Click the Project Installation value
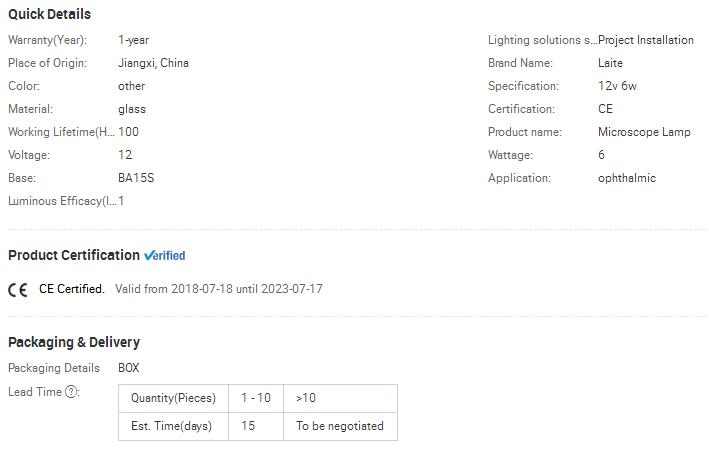 [x=646, y=40]
